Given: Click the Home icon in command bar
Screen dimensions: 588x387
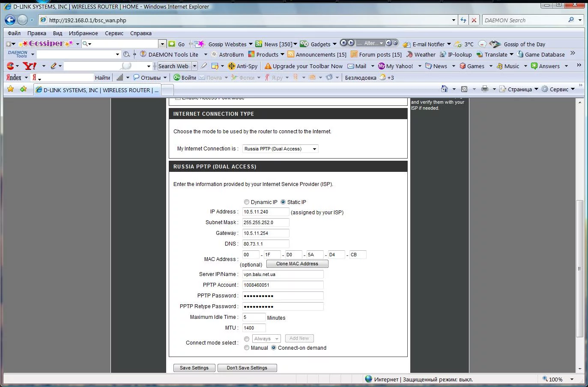Looking at the screenshot, I should tap(445, 89).
